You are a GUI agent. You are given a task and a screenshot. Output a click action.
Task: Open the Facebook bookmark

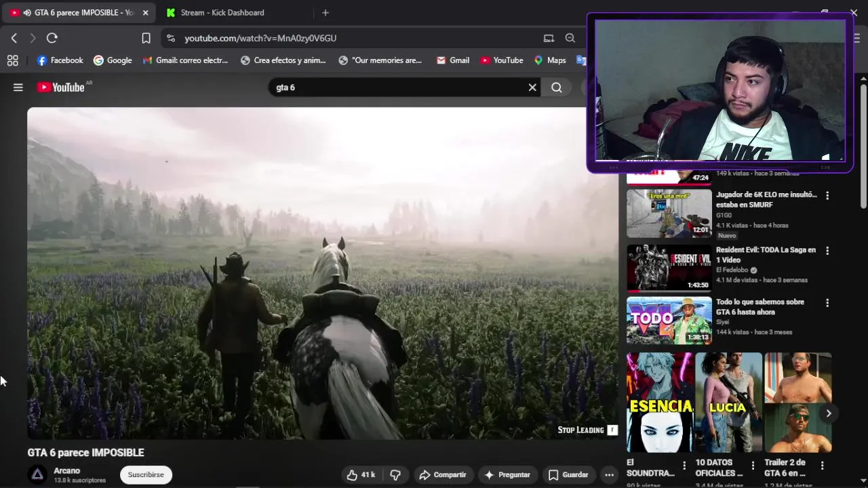click(x=60, y=60)
